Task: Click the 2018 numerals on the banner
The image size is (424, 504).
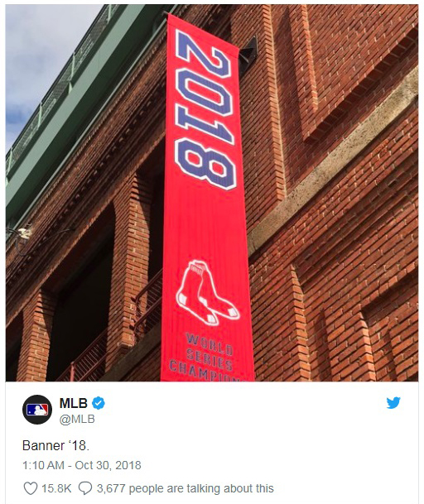Action: click(x=205, y=109)
